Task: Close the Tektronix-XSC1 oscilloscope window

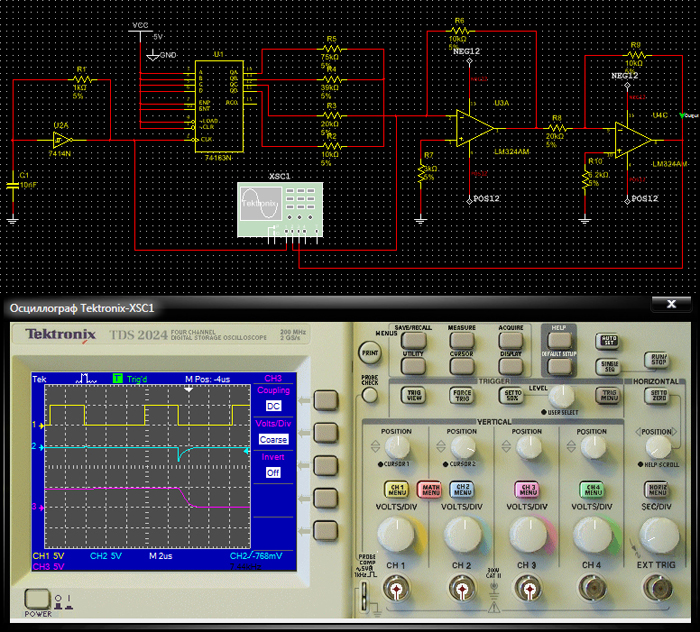Action: coord(671,304)
